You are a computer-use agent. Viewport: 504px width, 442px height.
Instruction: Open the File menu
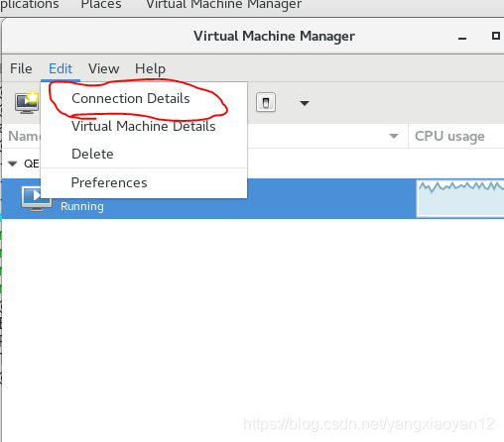click(x=21, y=68)
